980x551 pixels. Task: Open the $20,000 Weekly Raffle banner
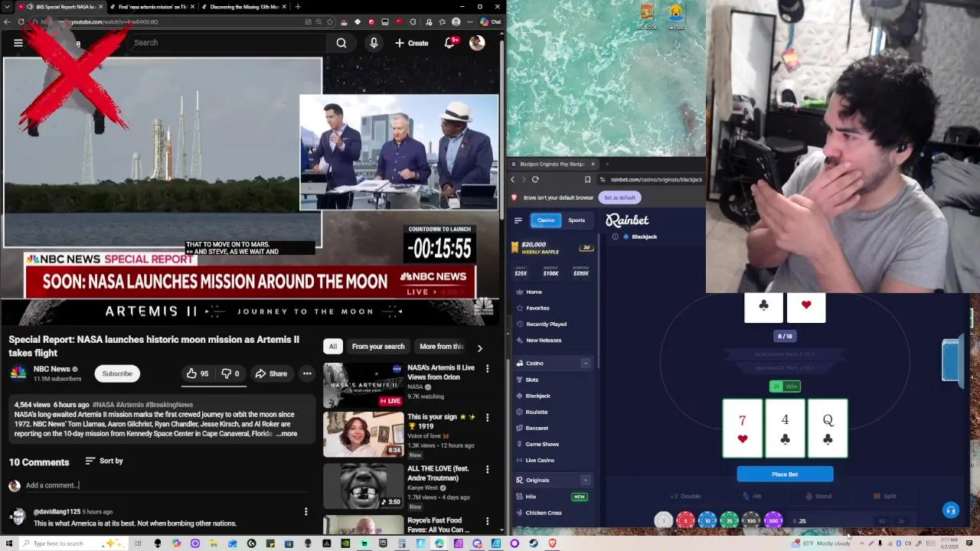[554, 248]
